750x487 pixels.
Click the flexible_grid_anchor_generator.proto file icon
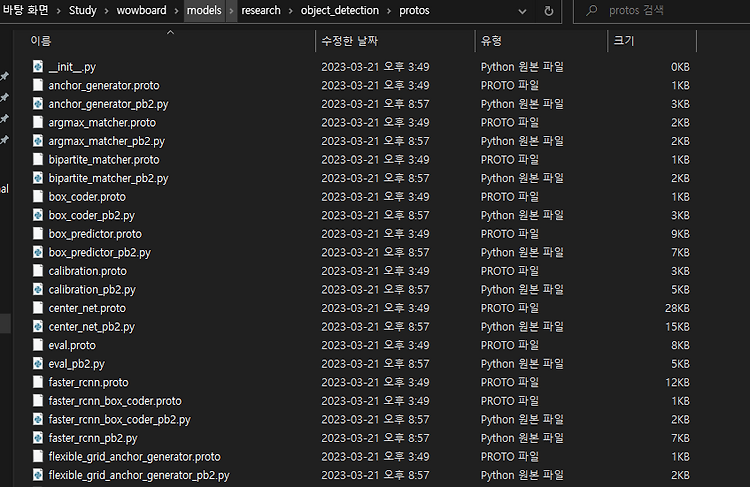click(38, 456)
